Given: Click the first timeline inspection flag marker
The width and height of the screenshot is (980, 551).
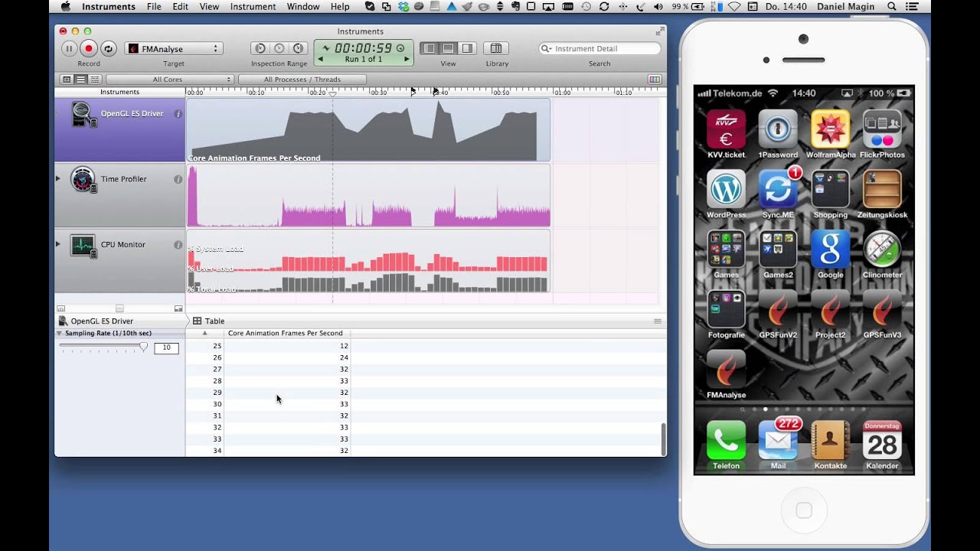Looking at the screenshot, I should 413,92.
